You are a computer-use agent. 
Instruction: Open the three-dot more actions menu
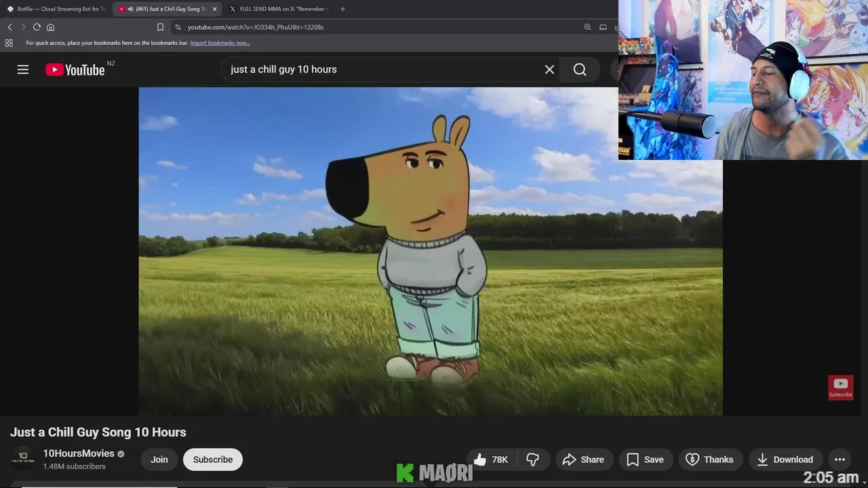pos(840,460)
